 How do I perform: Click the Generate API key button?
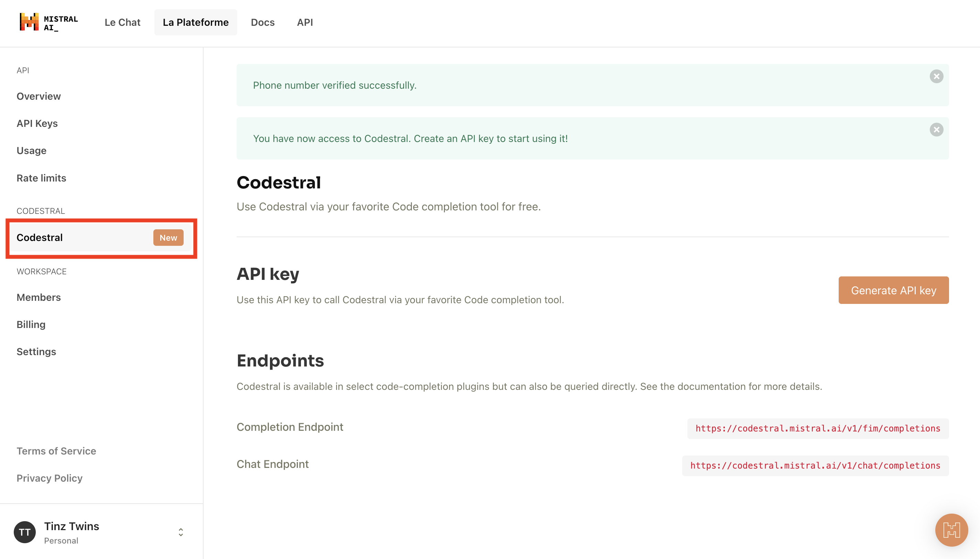click(894, 290)
